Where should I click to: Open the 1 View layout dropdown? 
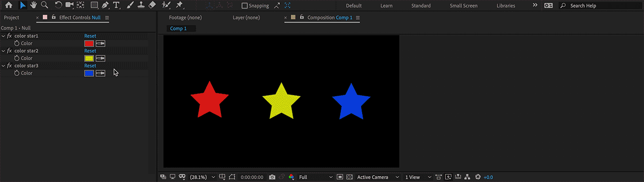tap(418, 177)
